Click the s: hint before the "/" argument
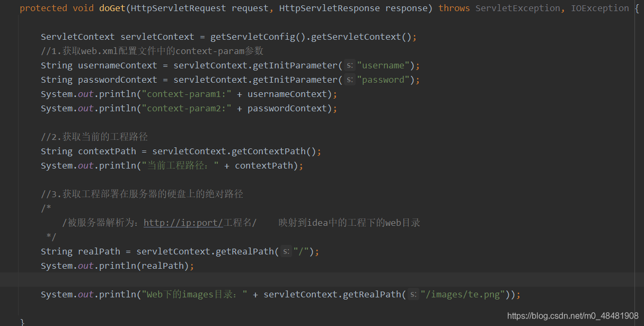The width and height of the screenshot is (644, 326). click(x=286, y=251)
